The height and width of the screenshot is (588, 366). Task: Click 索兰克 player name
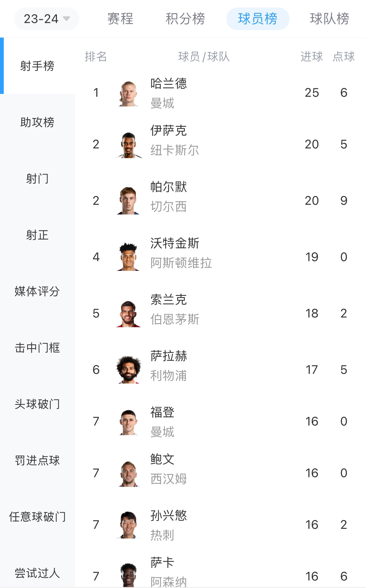coord(168,300)
